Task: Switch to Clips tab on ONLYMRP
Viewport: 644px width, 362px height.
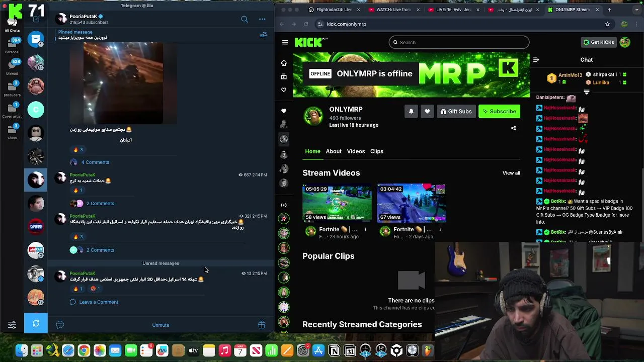Action: tap(377, 151)
